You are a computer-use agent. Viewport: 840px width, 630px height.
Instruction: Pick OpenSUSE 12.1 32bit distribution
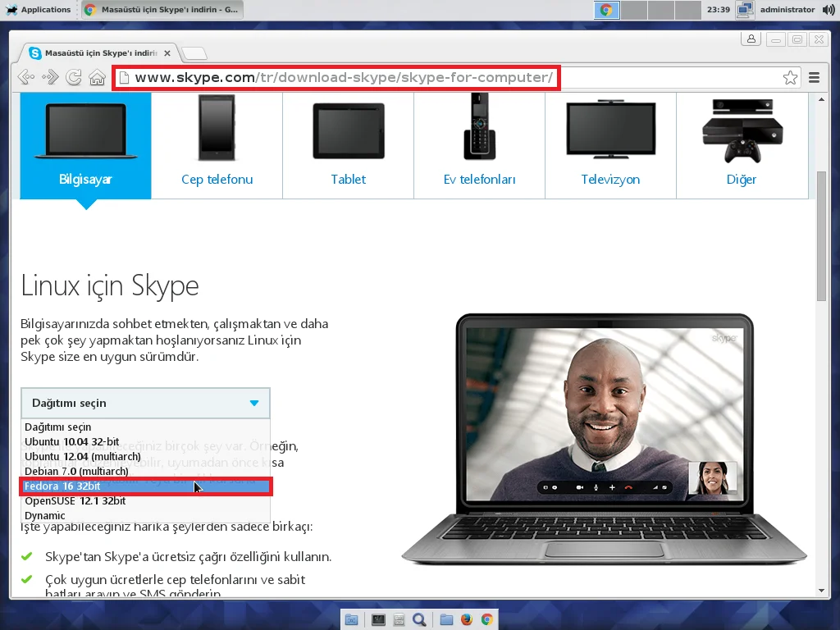point(146,501)
